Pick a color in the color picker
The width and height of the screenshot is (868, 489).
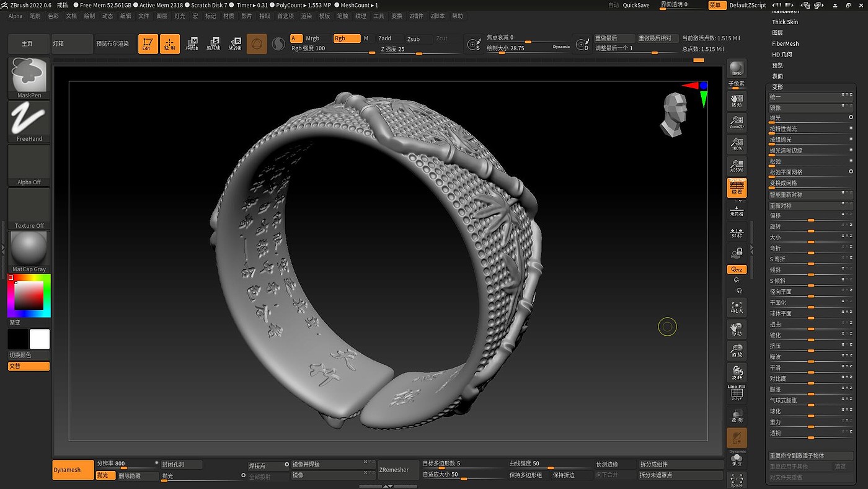click(29, 296)
